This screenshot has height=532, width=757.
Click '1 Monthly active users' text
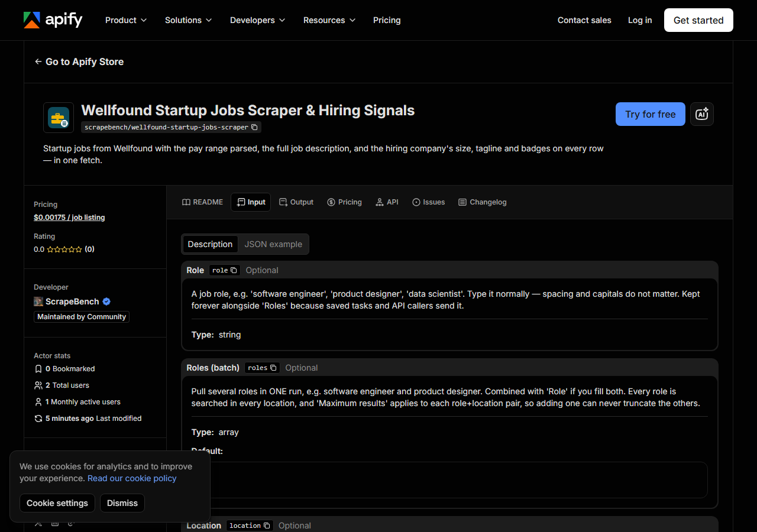pos(83,402)
